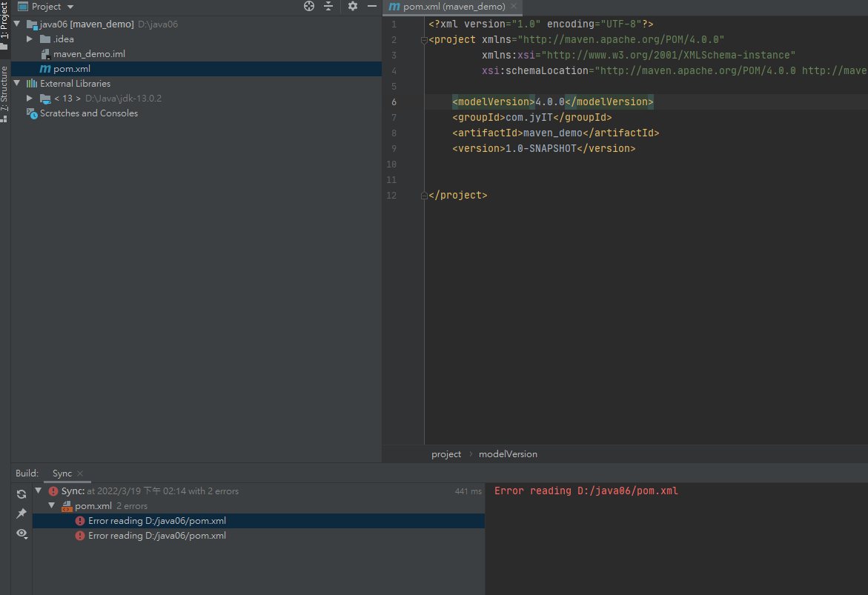Collapse the Sync result node
The height and width of the screenshot is (595, 868).
click(39, 491)
